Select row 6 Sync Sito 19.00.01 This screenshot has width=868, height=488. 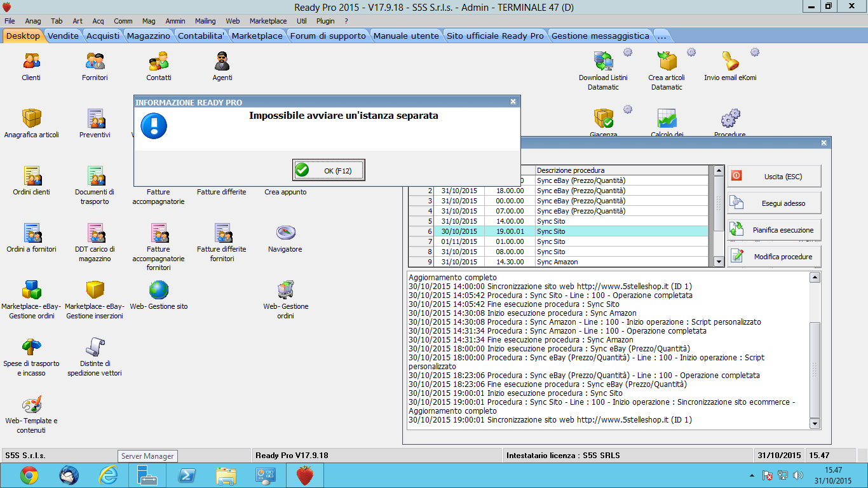click(558, 231)
